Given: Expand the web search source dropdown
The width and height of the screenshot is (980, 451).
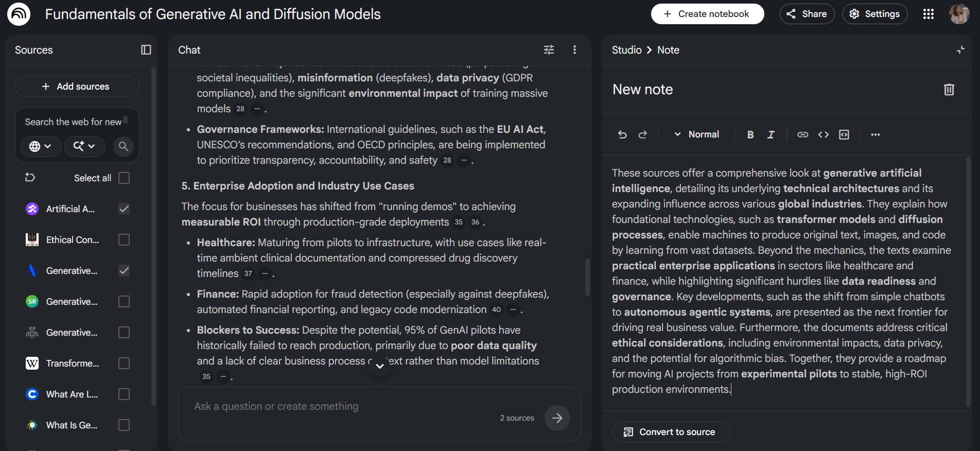Looking at the screenshot, I should coord(41,147).
